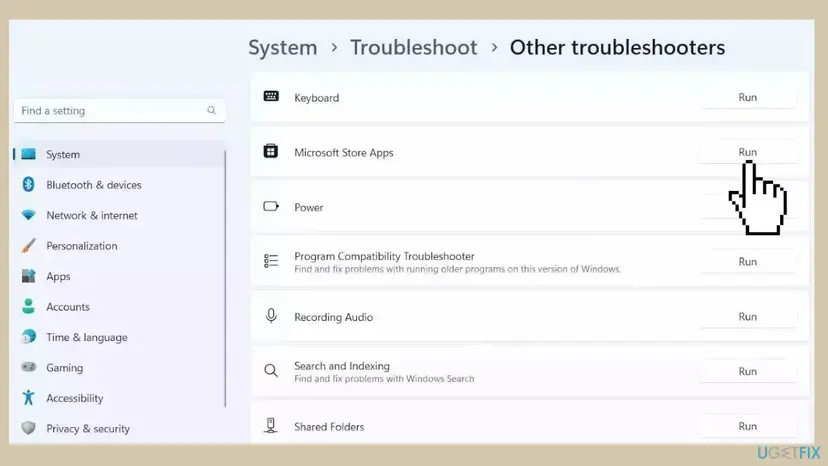Run the Search and Indexing troubleshooter

(x=748, y=371)
